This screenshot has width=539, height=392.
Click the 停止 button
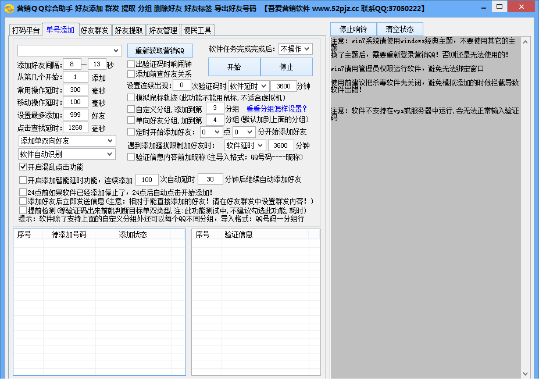point(286,67)
